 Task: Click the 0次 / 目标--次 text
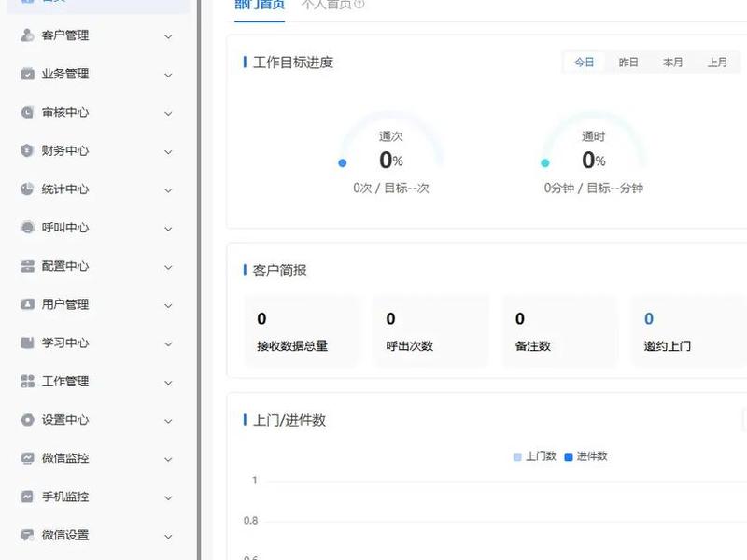tap(391, 189)
